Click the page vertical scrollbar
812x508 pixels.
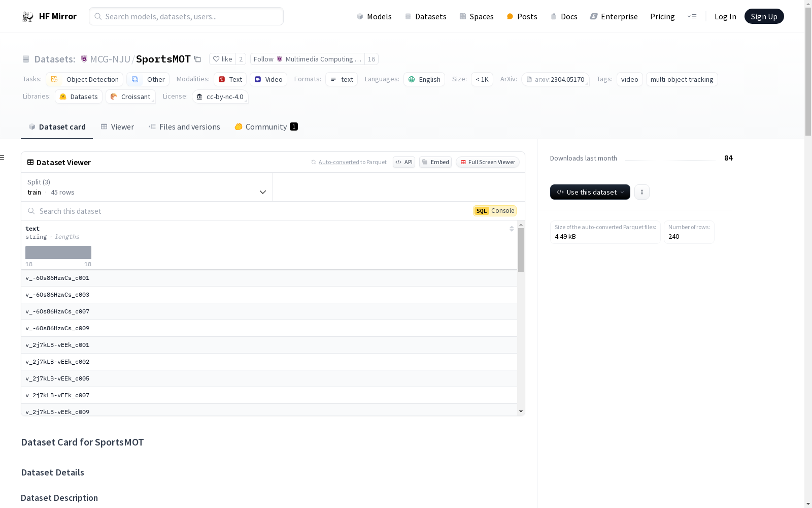pyautogui.click(x=808, y=71)
